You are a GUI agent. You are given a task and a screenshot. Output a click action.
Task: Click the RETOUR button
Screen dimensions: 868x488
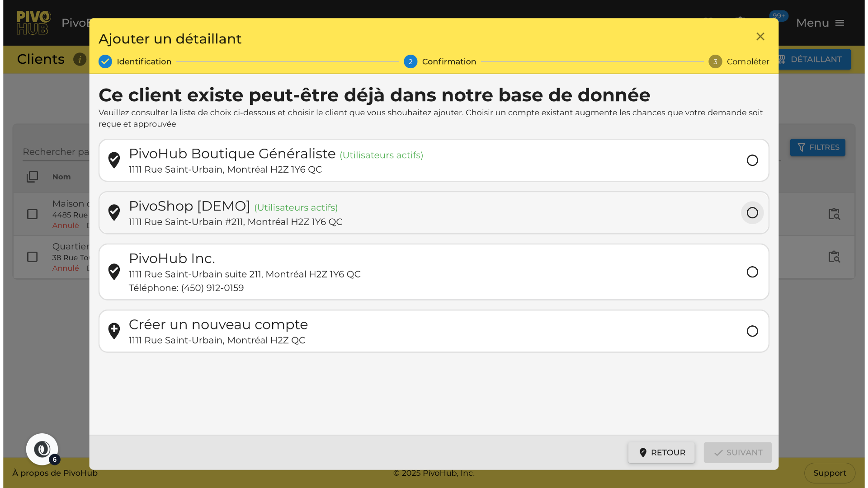661,452
